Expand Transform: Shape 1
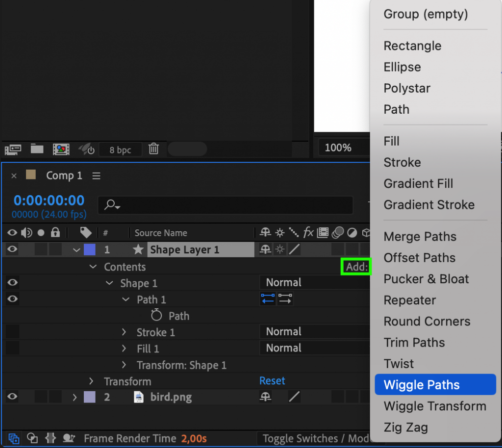 (124, 365)
